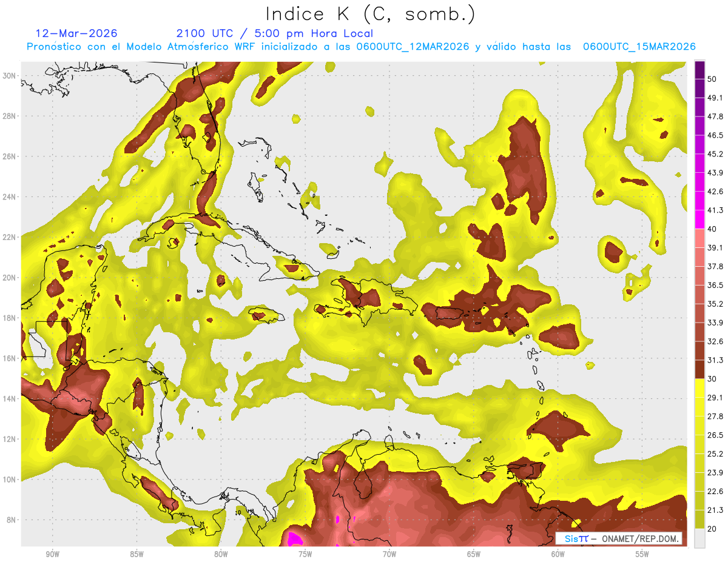This screenshot has height=562, width=728.
Task: Select the date text "12-Mar-2026"
Action: [x=76, y=33]
